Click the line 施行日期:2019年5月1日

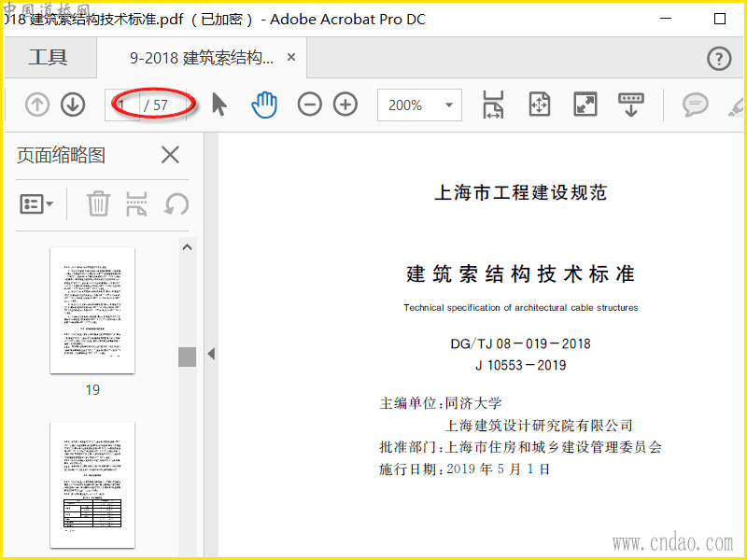465,469
